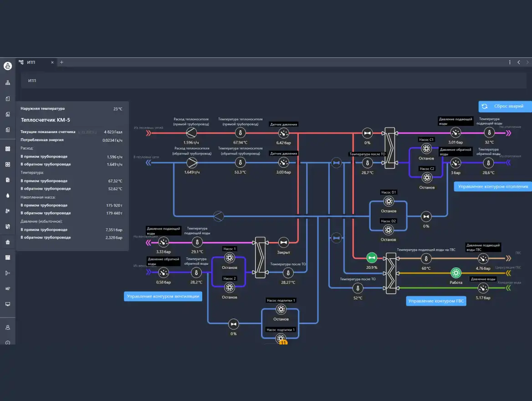Viewport: 532px width, 401px height.
Task: Open Управление контуром ГВС
Action: point(436,301)
